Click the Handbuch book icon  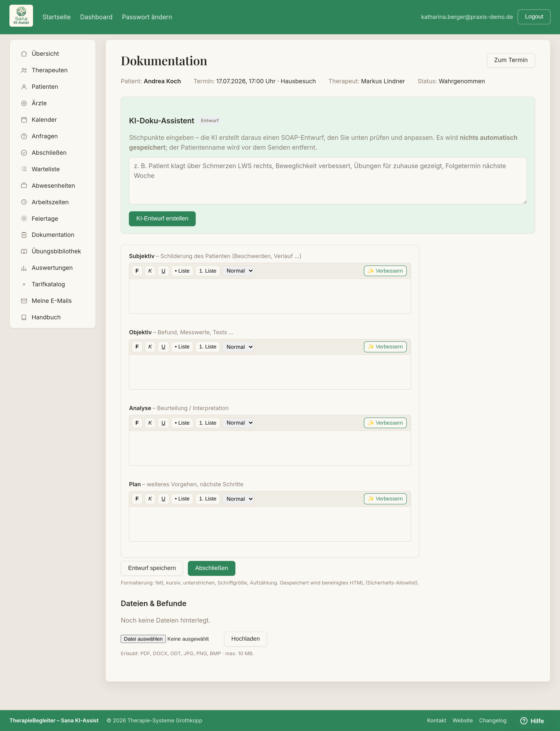24,318
